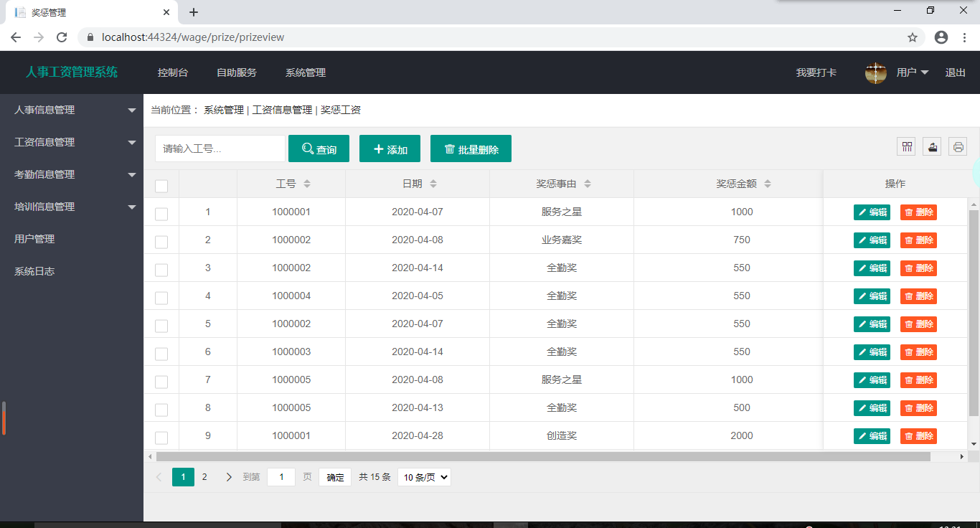980x528 pixels.
Task: Open the browser profile icon
Action: (x=941, y=37)
